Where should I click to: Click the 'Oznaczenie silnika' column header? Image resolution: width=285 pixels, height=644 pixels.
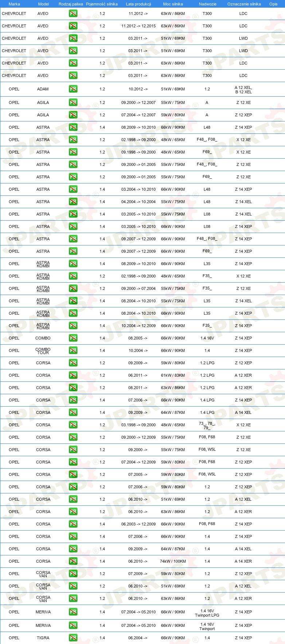[x=244, y=4]
